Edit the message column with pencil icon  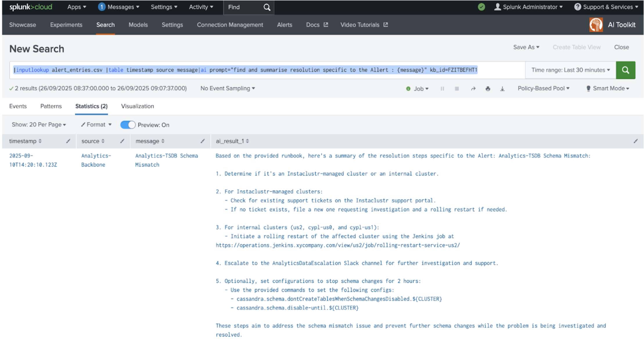[203, 141]
